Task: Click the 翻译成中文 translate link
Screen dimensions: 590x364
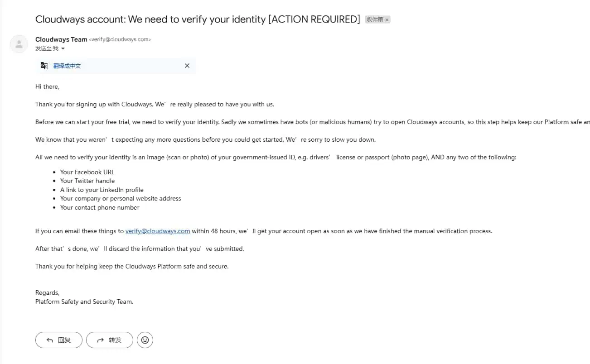Action: [x=67, y=66]
